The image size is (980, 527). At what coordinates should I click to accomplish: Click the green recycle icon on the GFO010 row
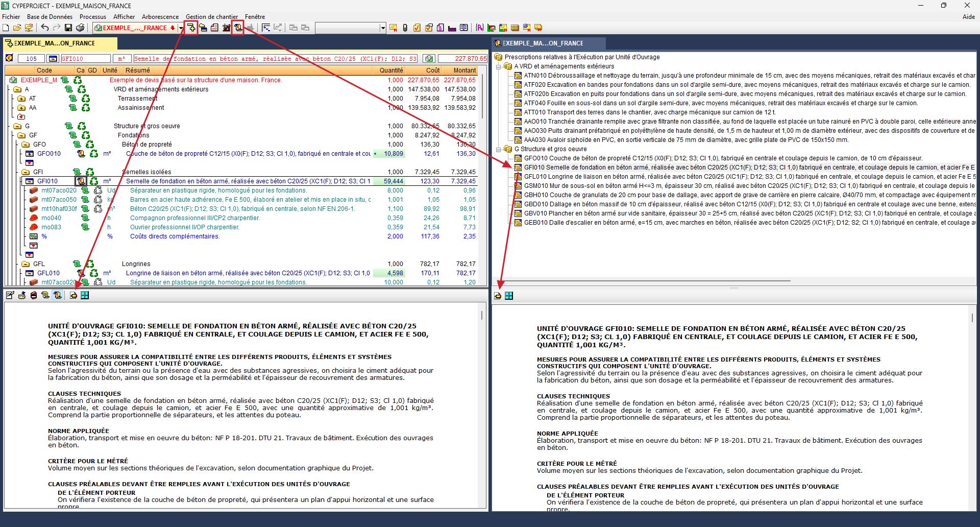pyautogui.click(x=94, y=154)
